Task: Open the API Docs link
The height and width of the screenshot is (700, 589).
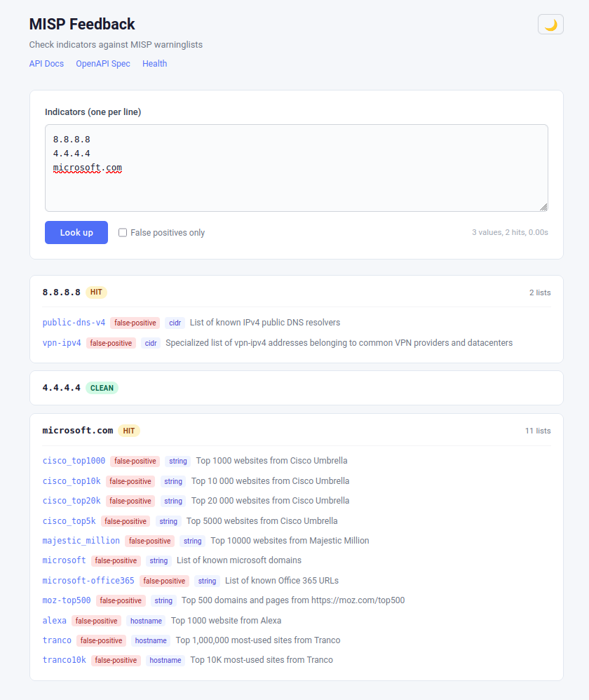Action: click(46, 64)
